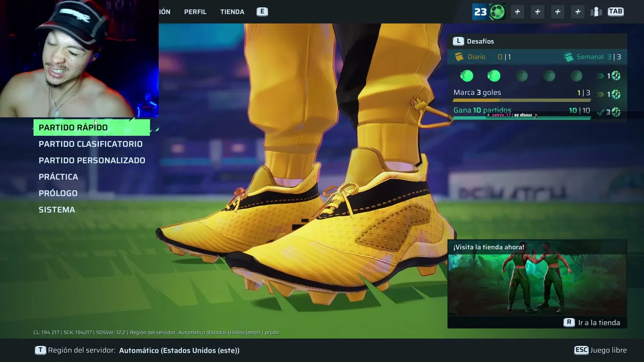Click the fourth dim challenge orb
Screen dimensions: 644x362
pos(549,76)
